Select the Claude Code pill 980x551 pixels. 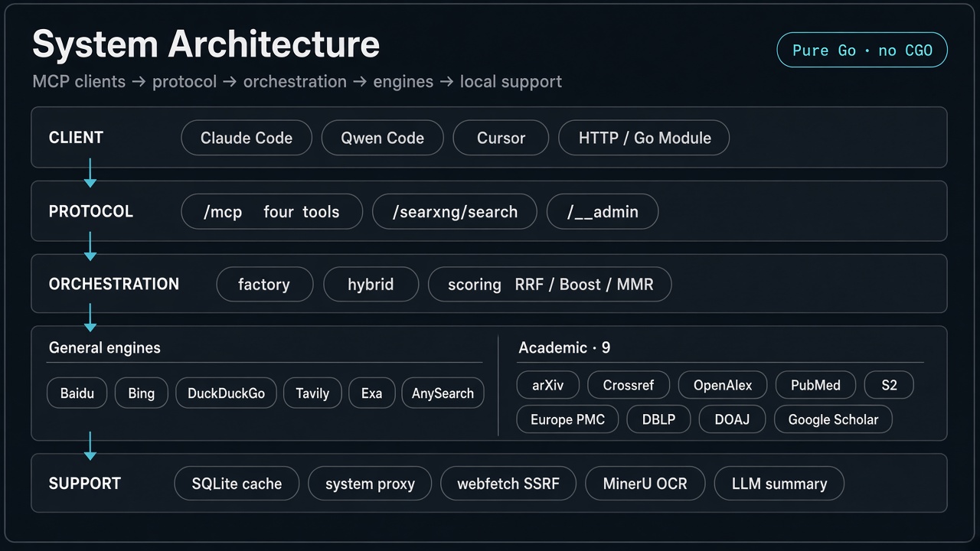[x=247, y=138]
